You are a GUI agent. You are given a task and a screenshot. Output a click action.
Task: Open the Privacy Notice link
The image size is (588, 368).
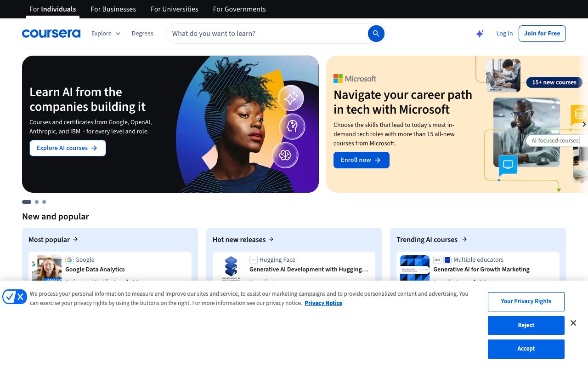tap(323, 303)
